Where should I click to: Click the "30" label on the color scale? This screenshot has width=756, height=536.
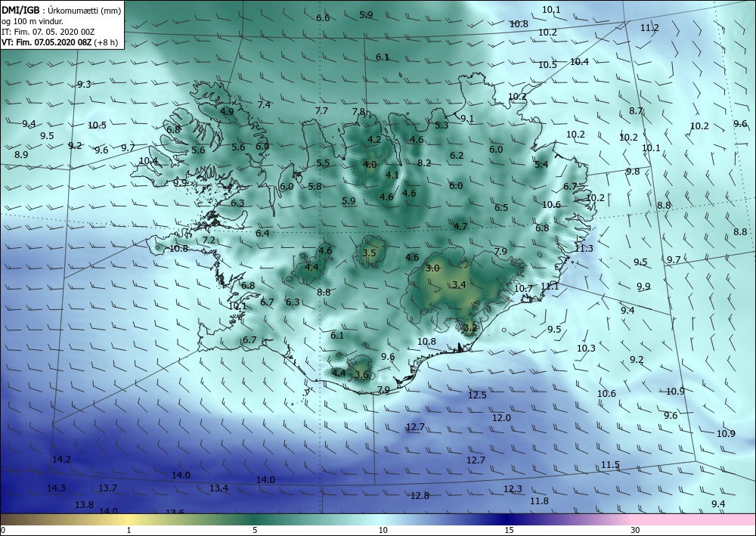click(x=636, y=530)
